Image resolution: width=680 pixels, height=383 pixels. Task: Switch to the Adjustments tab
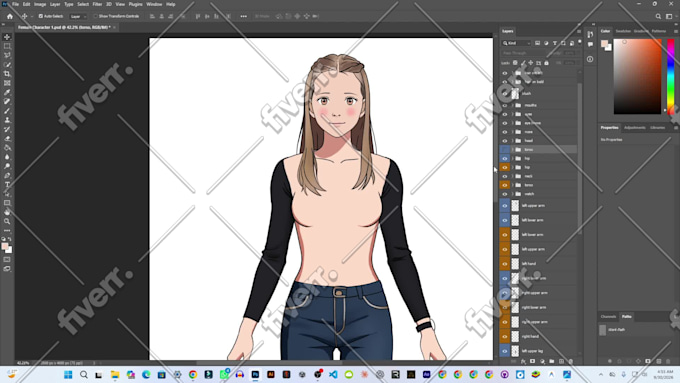634,128
